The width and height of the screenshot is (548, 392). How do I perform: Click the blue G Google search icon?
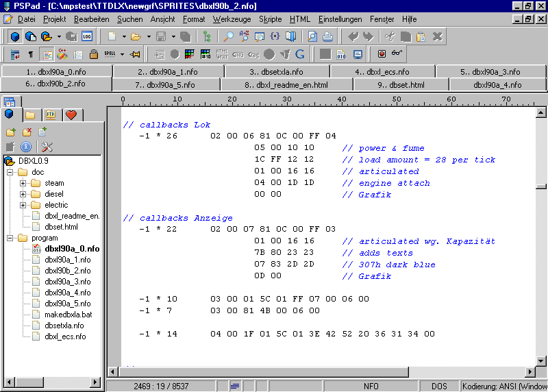[300, 54]
